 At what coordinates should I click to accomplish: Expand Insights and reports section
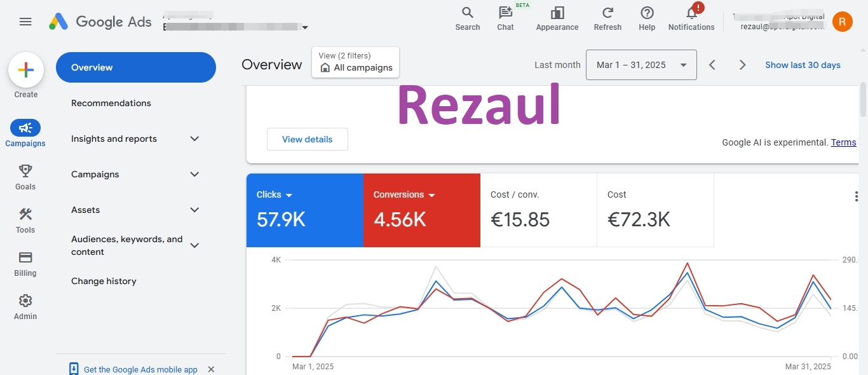[x=195, y=139]
